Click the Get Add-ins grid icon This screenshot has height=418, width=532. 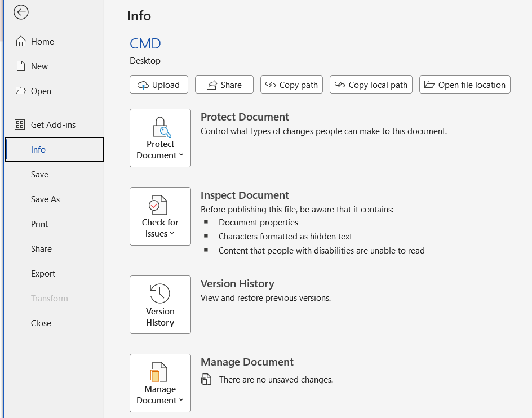pyautogui.click(x=20, y=125)
